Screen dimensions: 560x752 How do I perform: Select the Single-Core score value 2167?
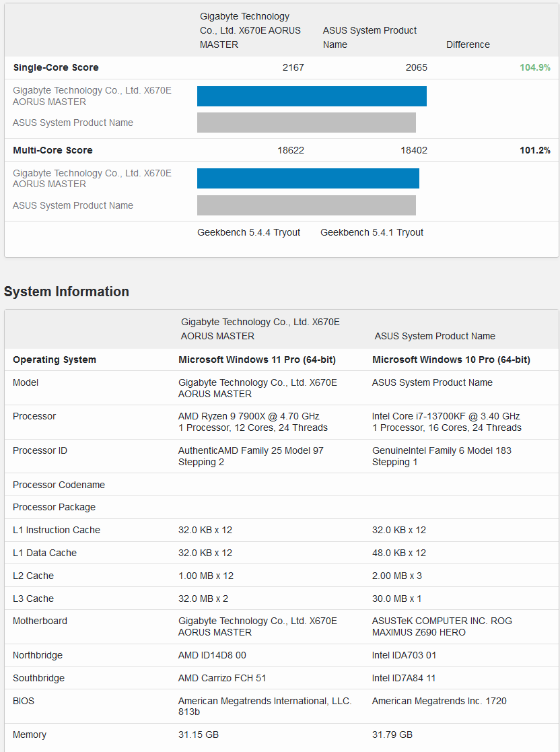pos(293,67)
